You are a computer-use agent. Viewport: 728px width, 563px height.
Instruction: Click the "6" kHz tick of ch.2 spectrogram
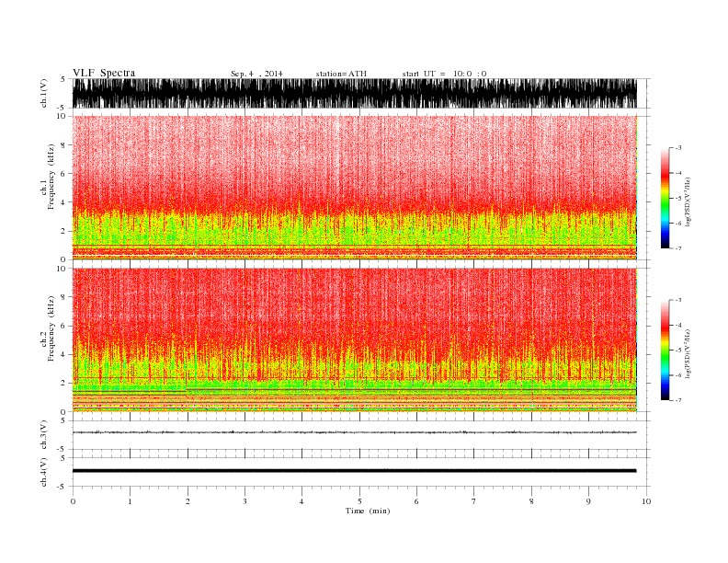coord(63,326)
